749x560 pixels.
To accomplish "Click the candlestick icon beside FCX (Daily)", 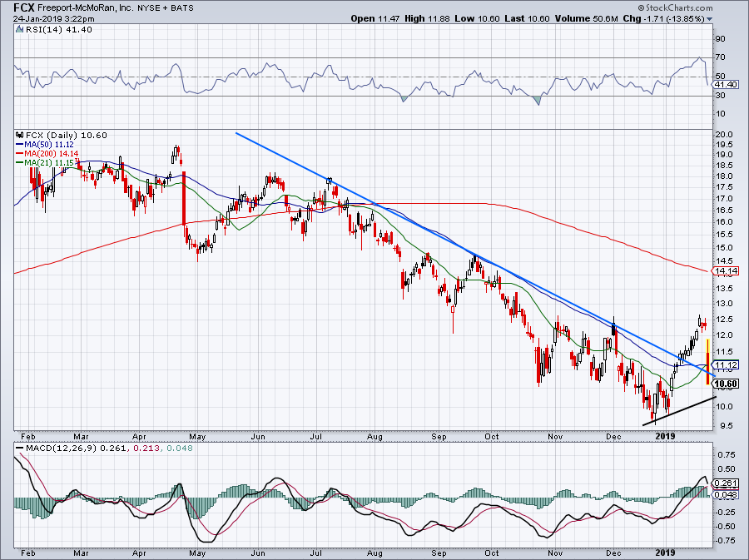I will tap(20, 135).
